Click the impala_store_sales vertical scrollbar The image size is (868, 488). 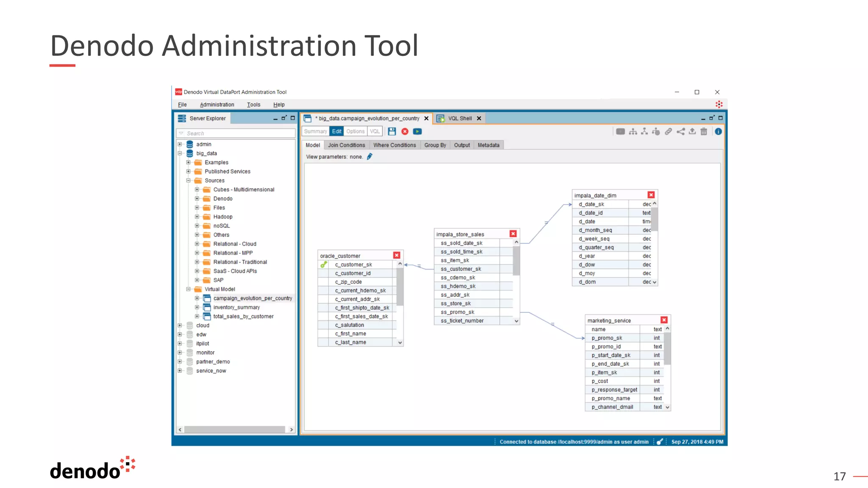point(516,261)
